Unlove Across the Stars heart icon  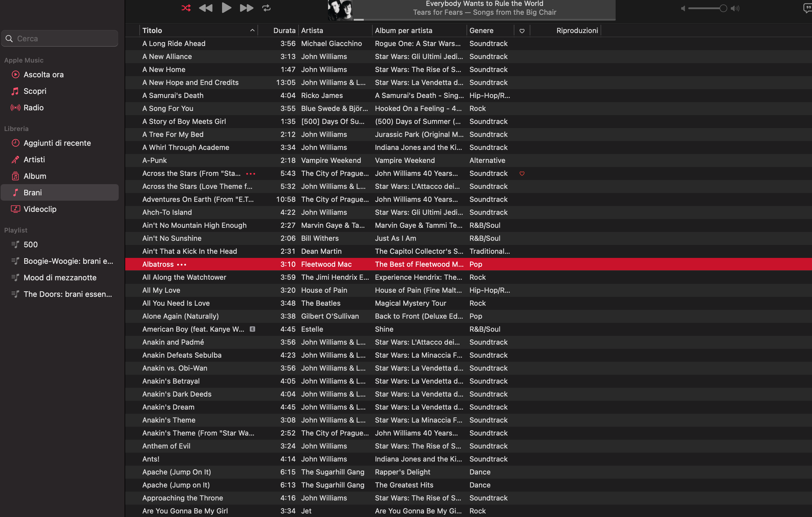click(522, 174)
